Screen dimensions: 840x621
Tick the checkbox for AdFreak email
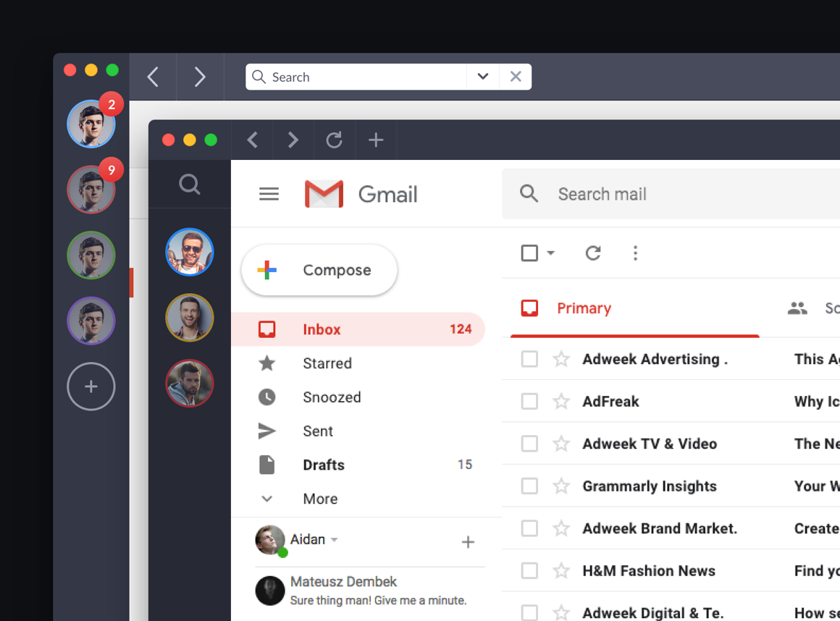(529, 401)
